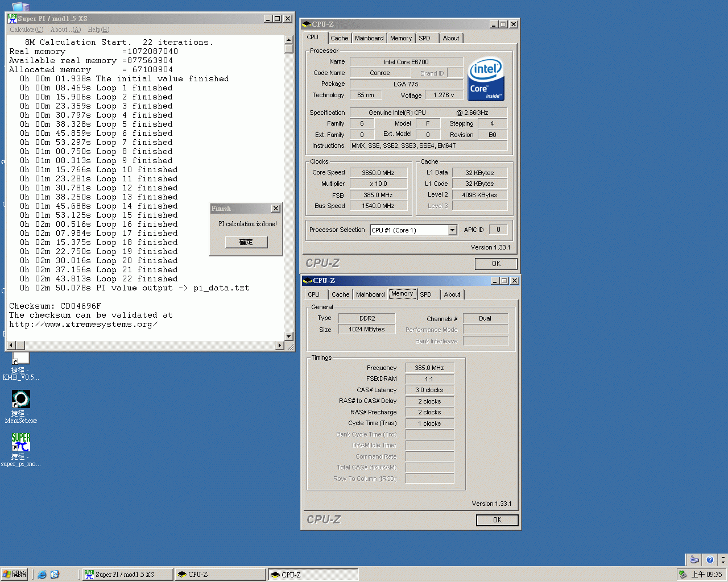The height and width of the screenshot is (582, 728).
Task: Switch to Memory tab in upper CPU-Z
Action: 401,38
